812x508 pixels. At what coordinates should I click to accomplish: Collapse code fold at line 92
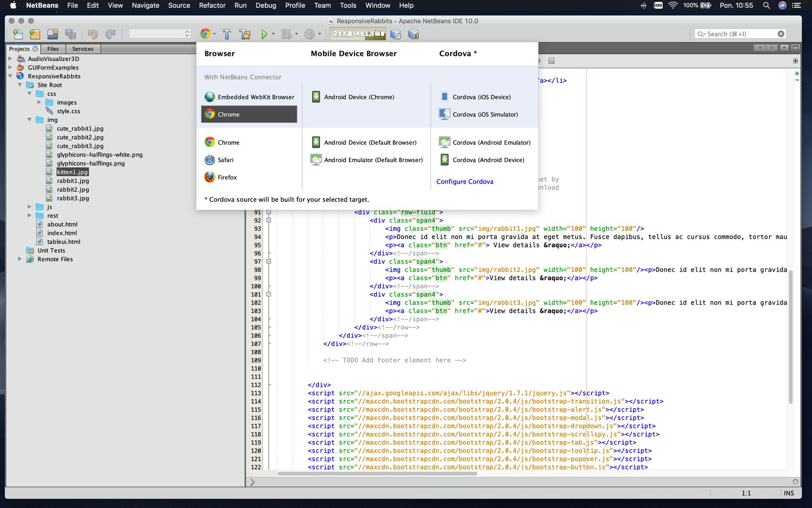coord(269,220)
